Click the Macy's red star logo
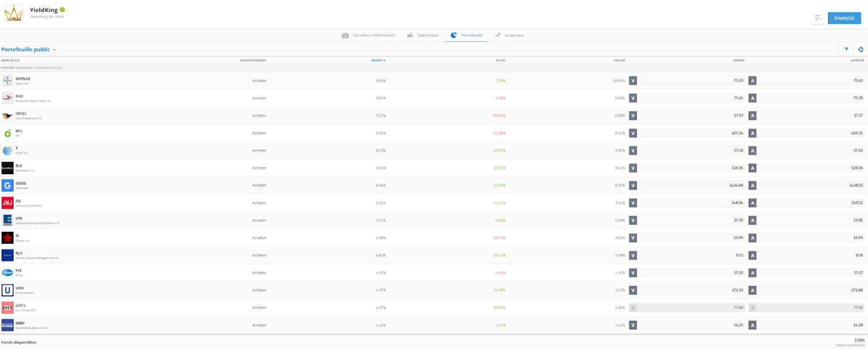868x349 pixels. point(8,238)
